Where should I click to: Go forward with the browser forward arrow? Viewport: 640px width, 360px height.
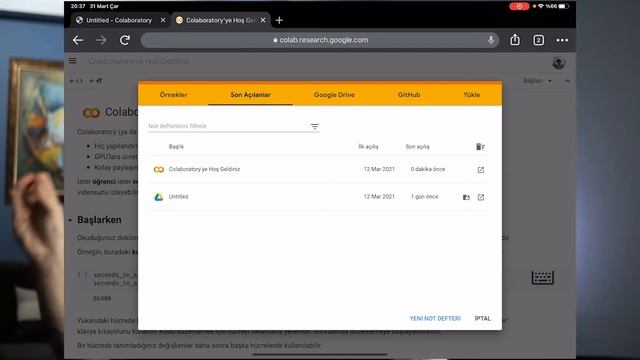(x=101, y=40)
